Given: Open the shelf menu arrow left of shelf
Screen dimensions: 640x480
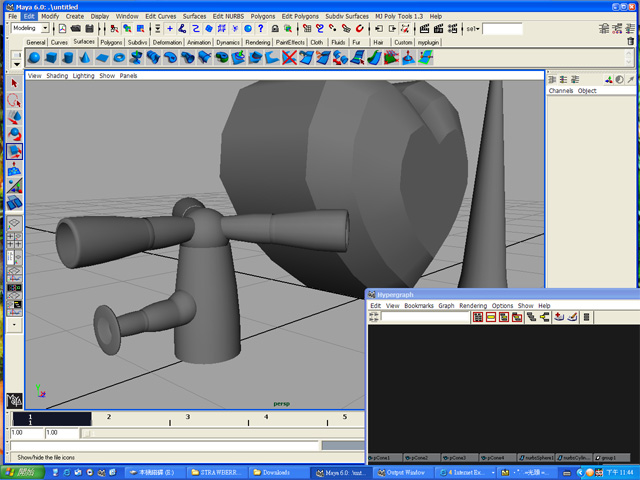Looking at the screenshot, I should 17,64.
